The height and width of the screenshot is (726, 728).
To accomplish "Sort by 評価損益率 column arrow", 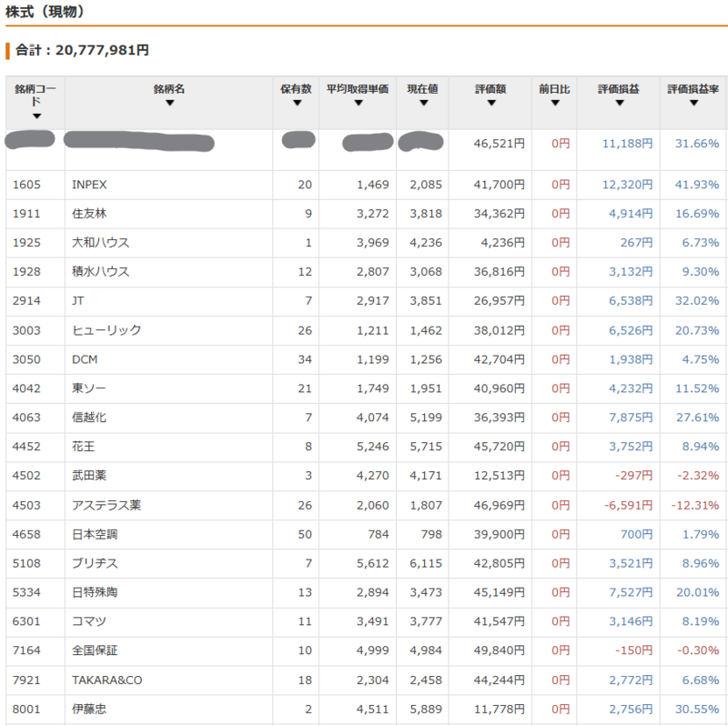I will point(693,103).
